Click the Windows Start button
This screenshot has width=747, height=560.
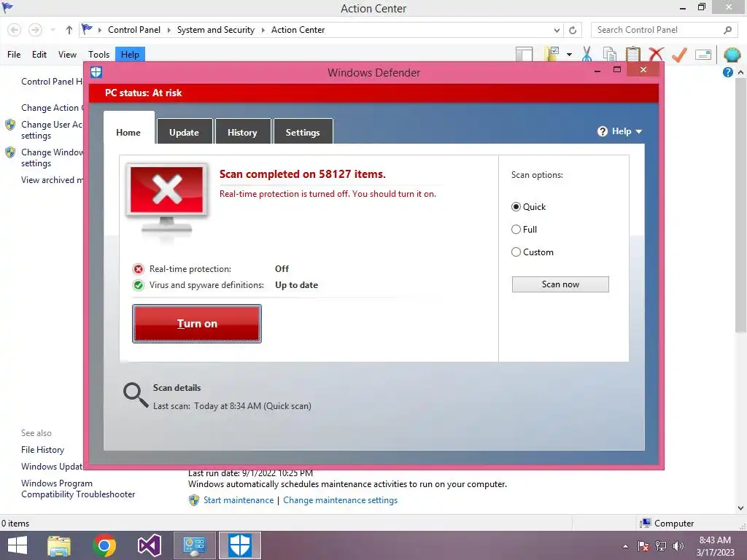[18, 545]
